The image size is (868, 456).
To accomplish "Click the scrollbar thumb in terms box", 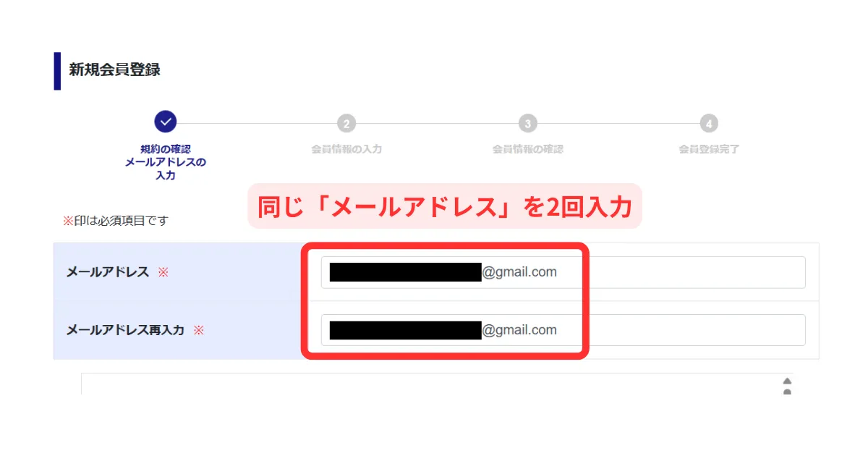I will [x=787, y=392].
